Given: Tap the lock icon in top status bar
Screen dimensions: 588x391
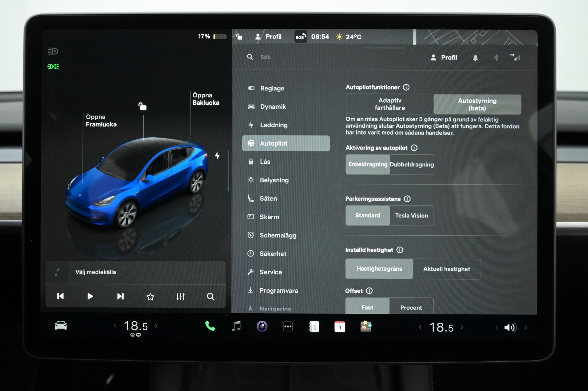Looking at the screenshot, I should (x=239, y=37).
